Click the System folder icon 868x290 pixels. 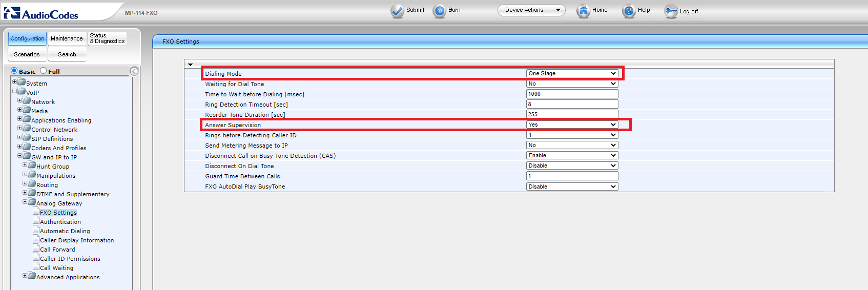tap(22, 82)
